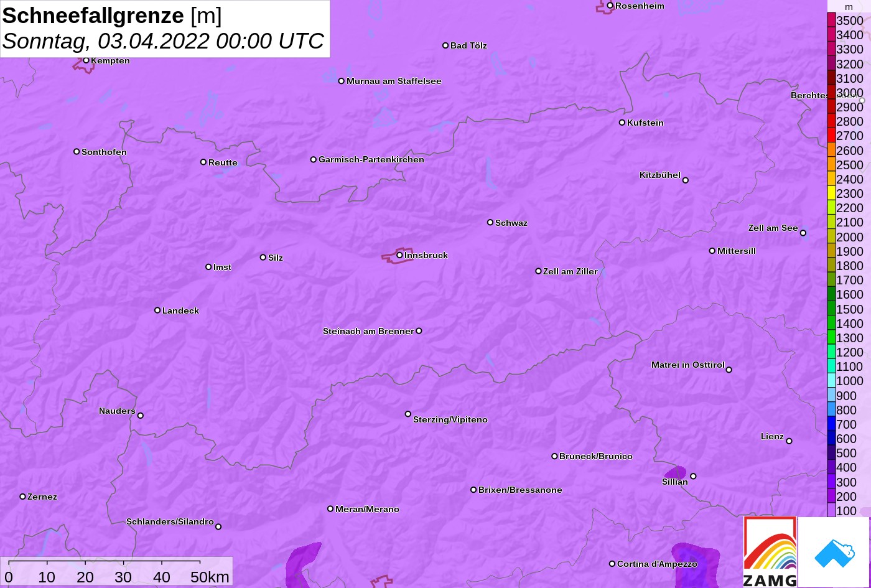Click the ZAMG logo
Screen dimensions: 871x588
[x=770, y=552]
